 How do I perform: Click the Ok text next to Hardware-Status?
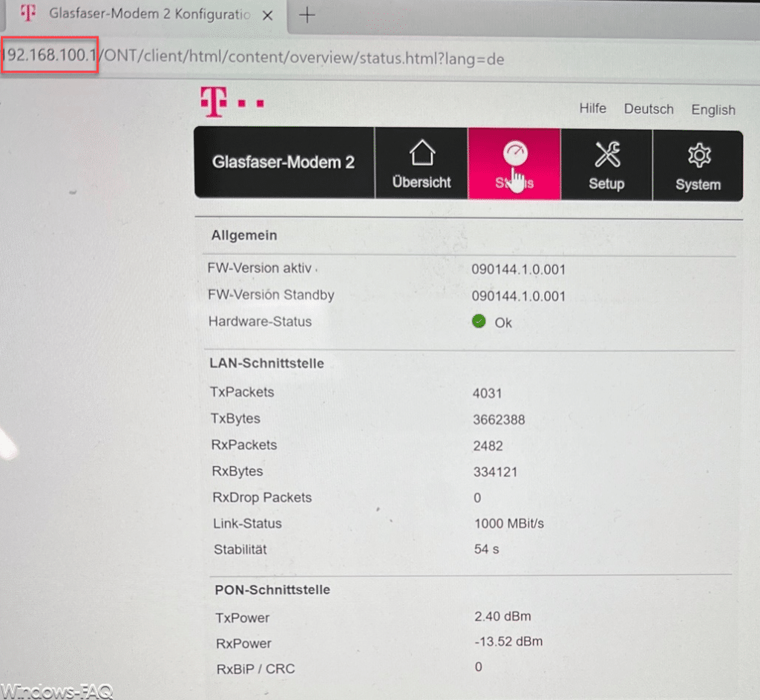pyautogui.click(x=503, y=323)
